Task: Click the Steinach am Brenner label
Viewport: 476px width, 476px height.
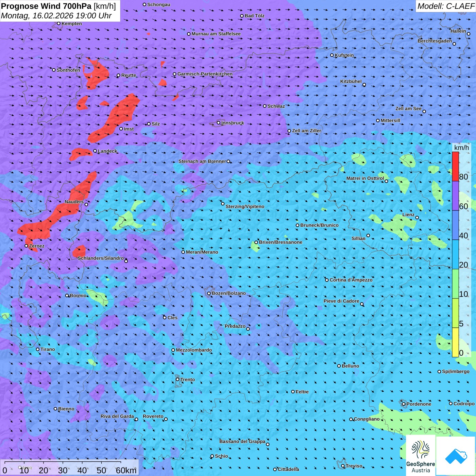Action: 202,161
